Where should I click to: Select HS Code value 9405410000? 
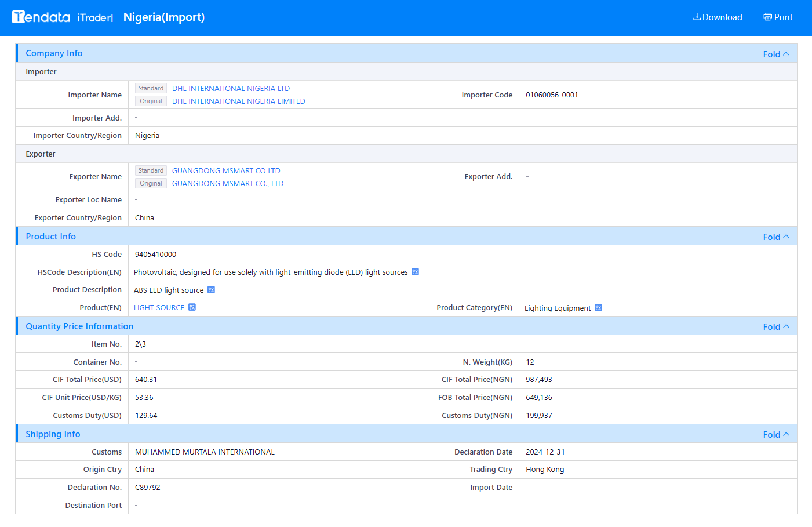click(x=155, y=255)
